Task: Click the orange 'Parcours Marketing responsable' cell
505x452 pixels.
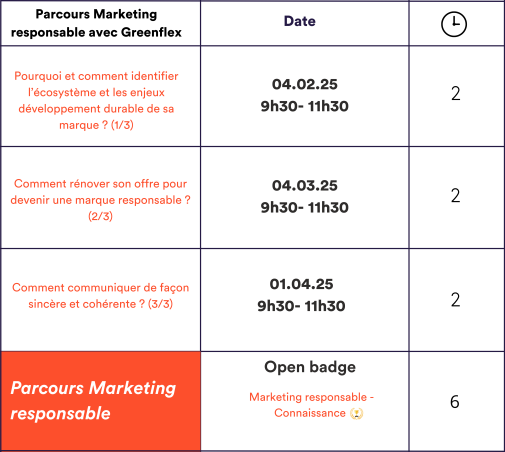Action: tap(101, 401)
